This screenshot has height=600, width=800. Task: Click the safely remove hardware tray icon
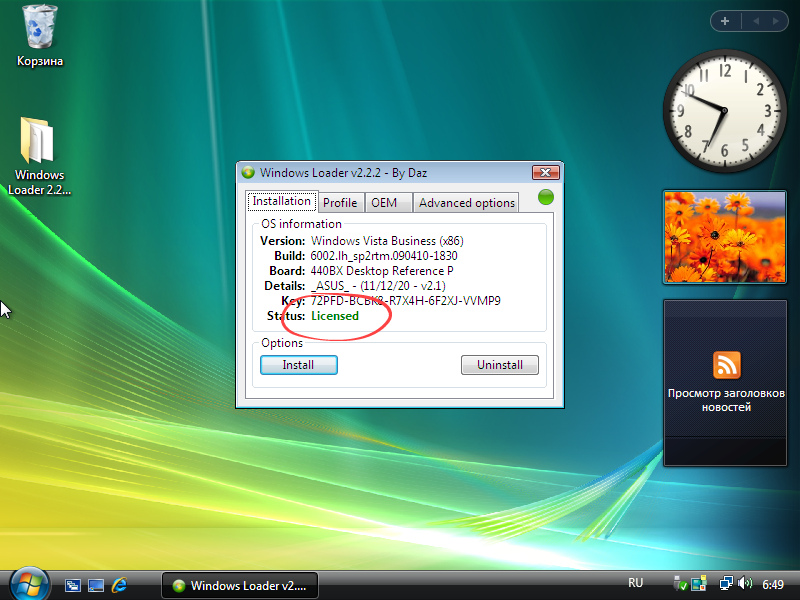[x=680, y=584]
